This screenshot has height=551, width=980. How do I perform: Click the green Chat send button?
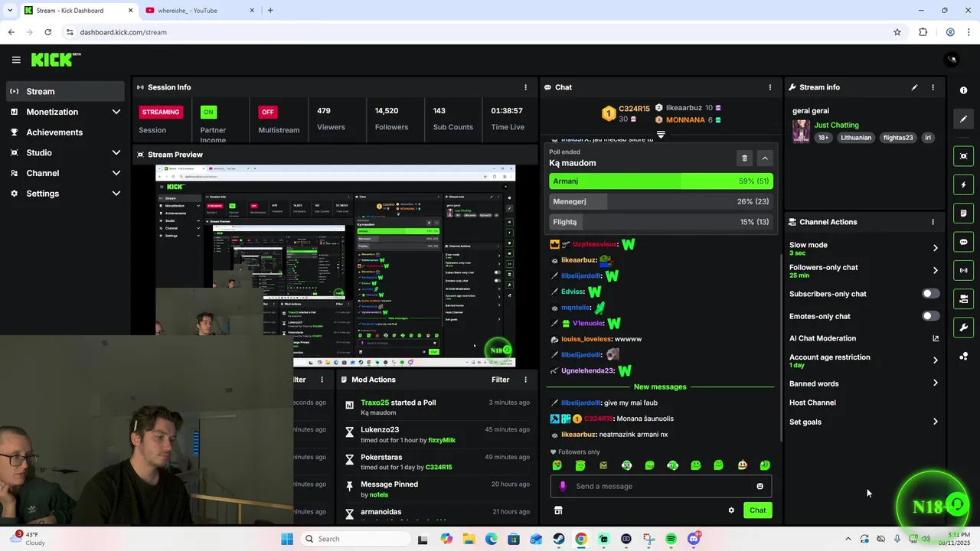pyautogui.click(x=757, y=510)
